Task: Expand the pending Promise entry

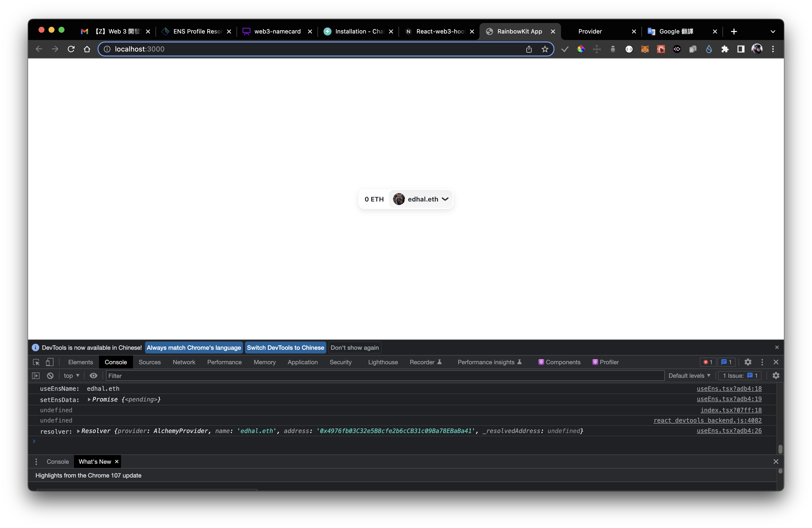Action: 89,399
